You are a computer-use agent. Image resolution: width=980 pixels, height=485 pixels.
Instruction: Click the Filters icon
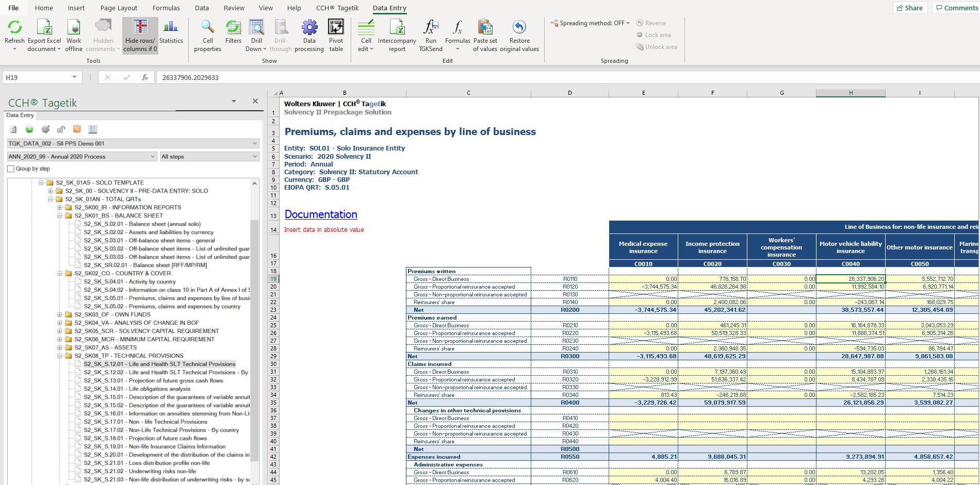tap(233, 27)
